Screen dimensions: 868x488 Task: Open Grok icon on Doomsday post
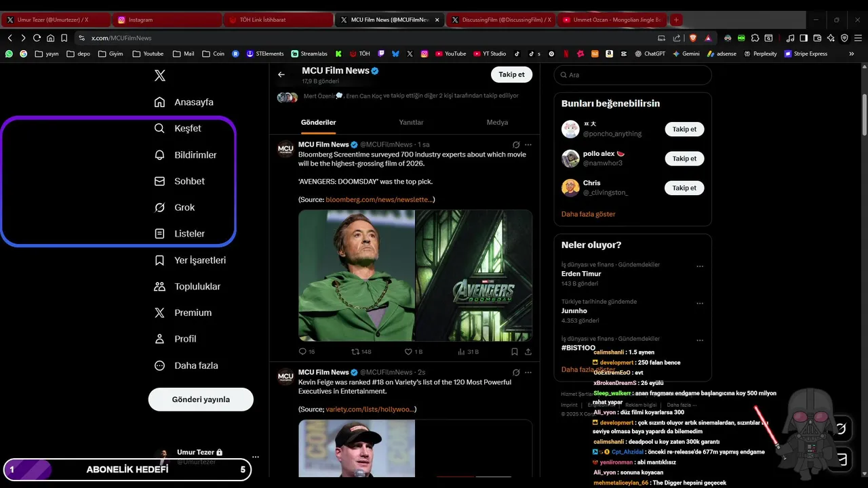point(516,144)
